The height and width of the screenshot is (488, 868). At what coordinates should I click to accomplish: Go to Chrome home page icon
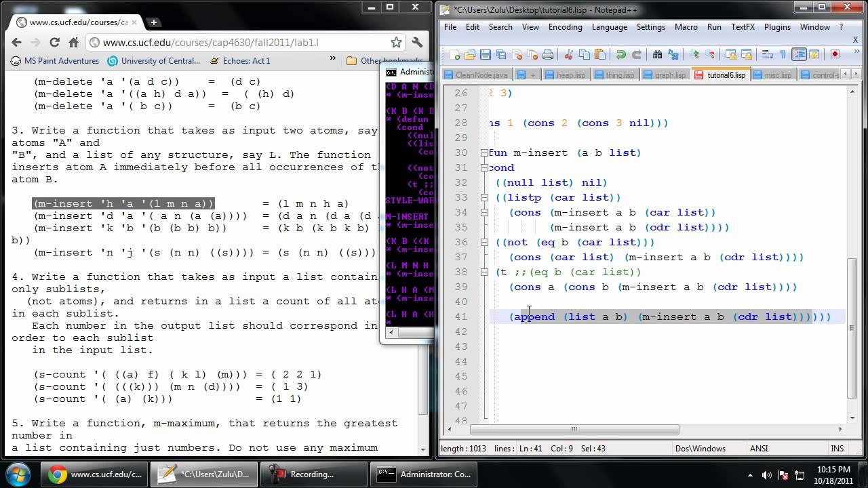pos(73,42)
